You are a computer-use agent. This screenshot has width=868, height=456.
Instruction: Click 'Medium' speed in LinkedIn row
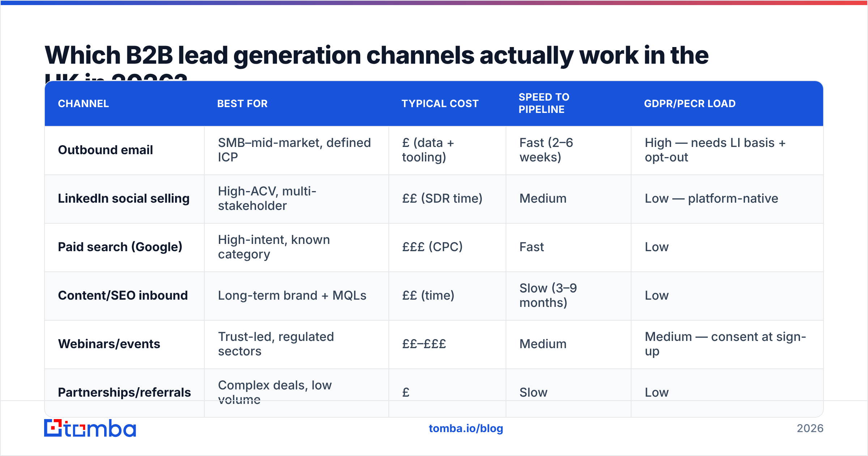coord(543,198)
